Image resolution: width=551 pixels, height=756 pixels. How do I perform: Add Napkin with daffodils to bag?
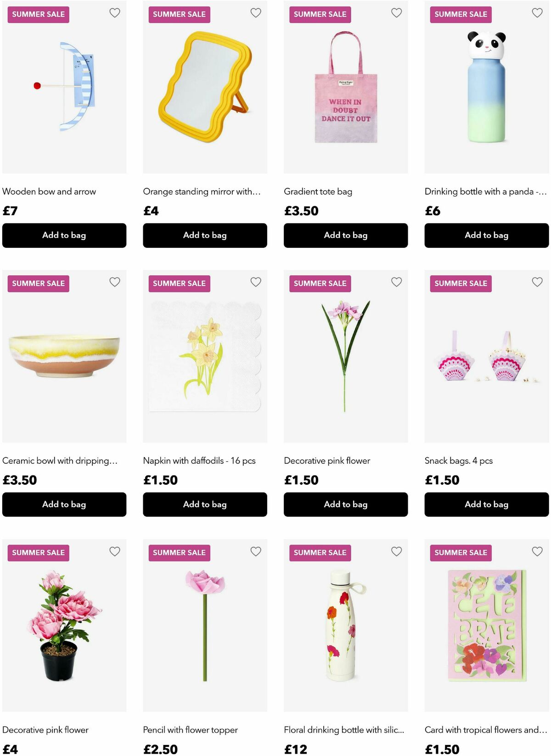click(205, 504)
